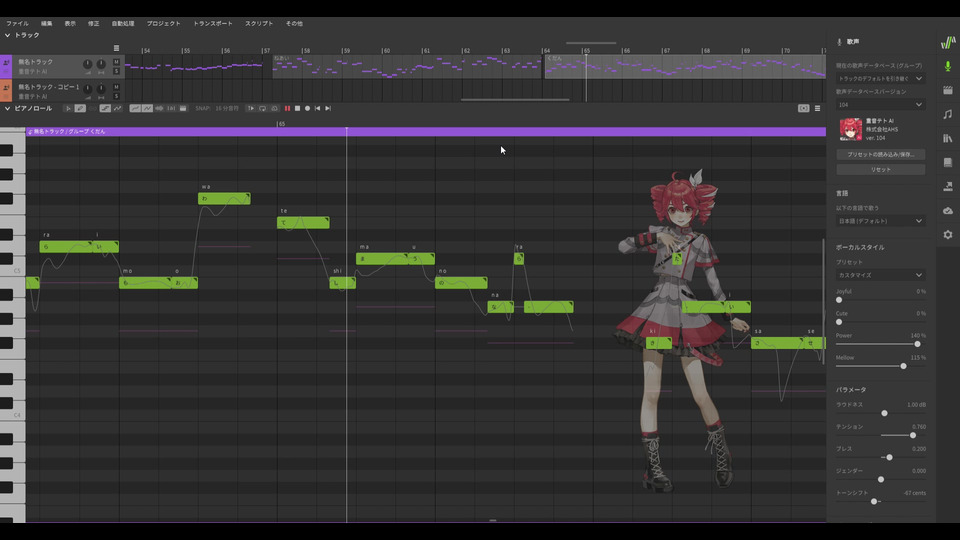Screen dimensions: 960x540
Task: Click the Joyful slider handle
Action: [x=839, y=300]
